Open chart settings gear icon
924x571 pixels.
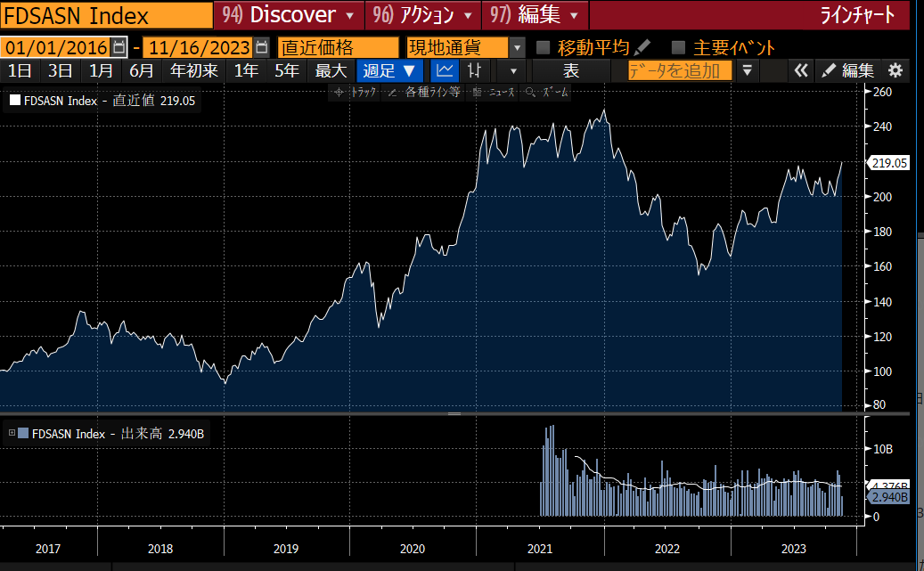pyautogui.click(x=895, y=70)
